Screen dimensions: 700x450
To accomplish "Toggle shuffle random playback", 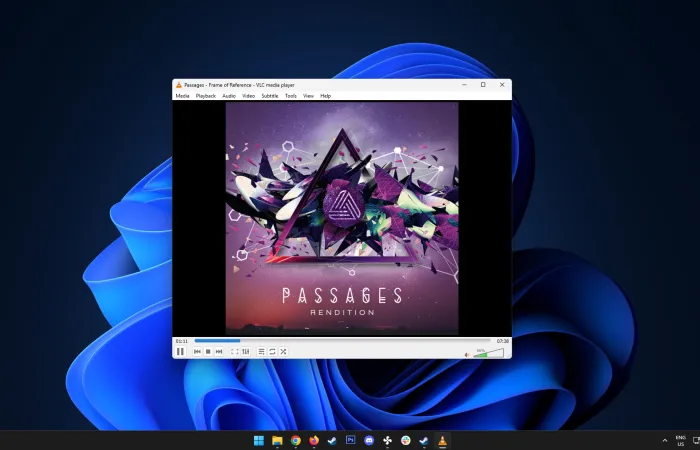I will [283, 352].
